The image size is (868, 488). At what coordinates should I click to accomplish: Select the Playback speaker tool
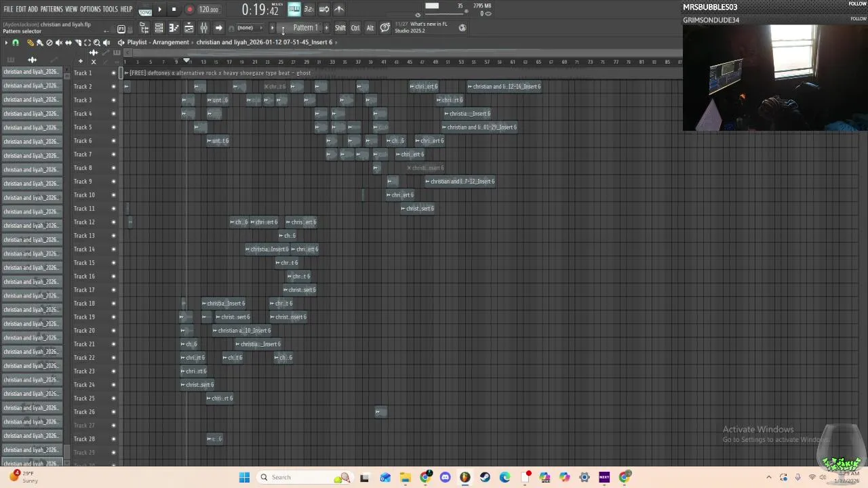[x=106, y=43]
